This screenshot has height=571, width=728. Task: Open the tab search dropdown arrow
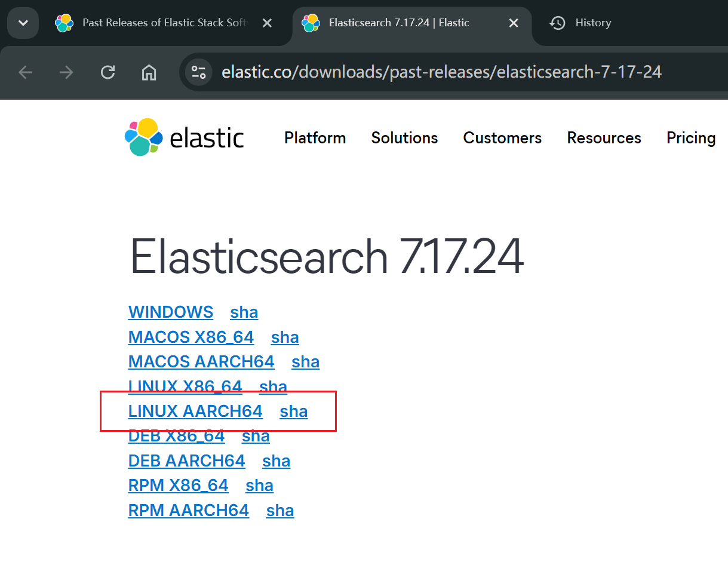coord(23,23)
